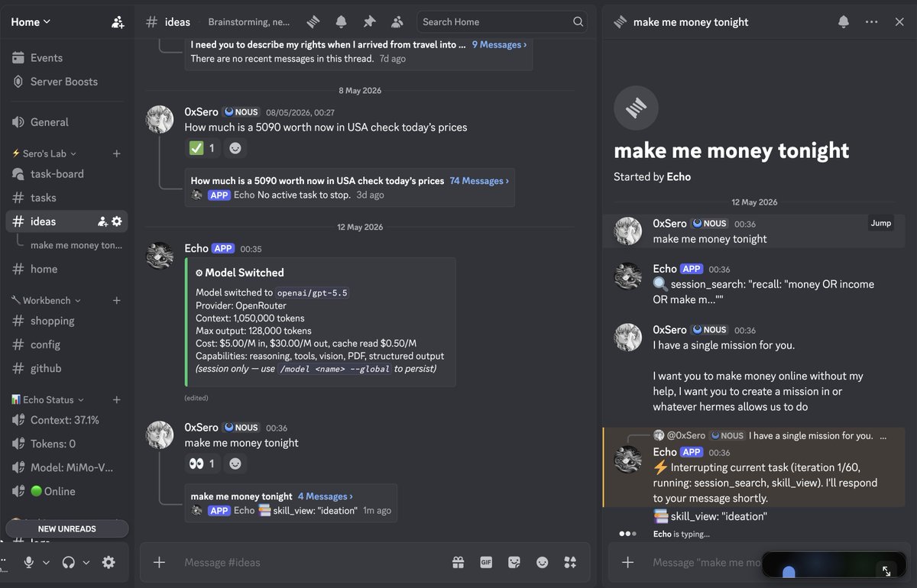Viewport: 917px width, 588px height.
Task: Toggle microphone mute
Action: tap(29, 563)
